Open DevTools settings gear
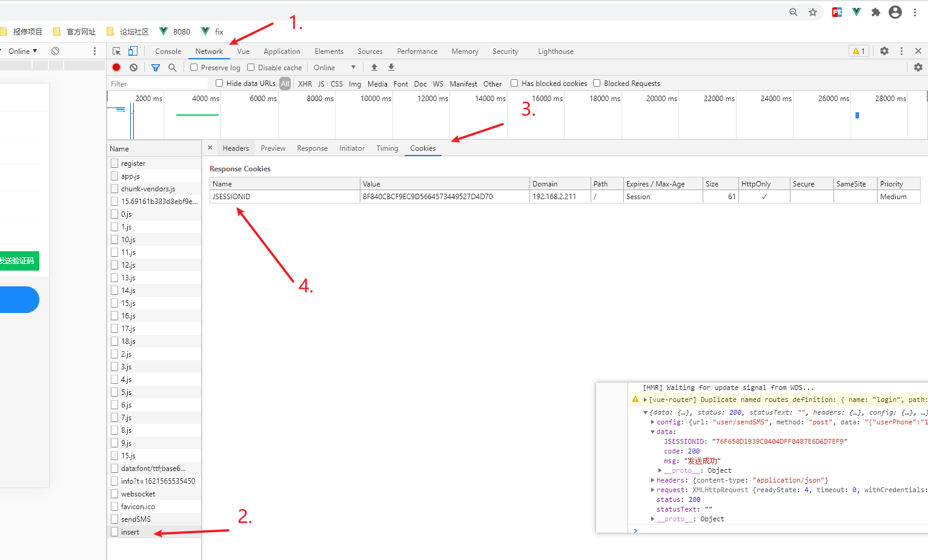 pos(884,51)
